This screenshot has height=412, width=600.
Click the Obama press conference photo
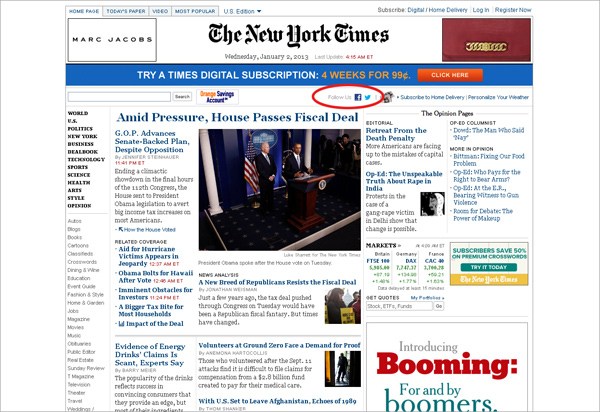point(279,190)
